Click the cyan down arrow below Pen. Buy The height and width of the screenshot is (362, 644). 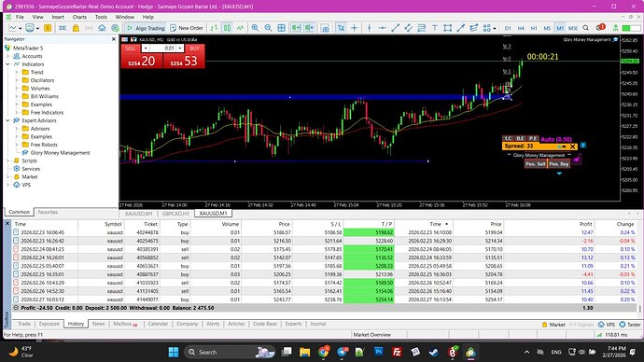pos(559,174)
